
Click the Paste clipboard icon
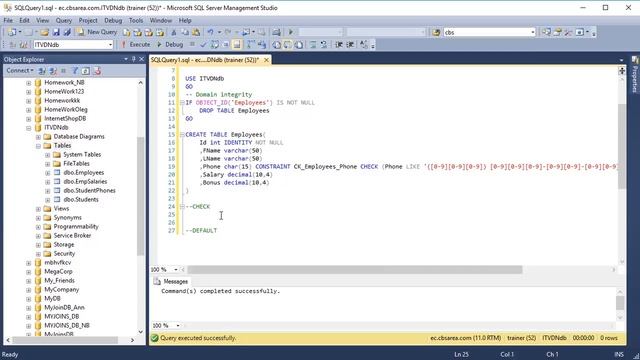tap(196, 32)
